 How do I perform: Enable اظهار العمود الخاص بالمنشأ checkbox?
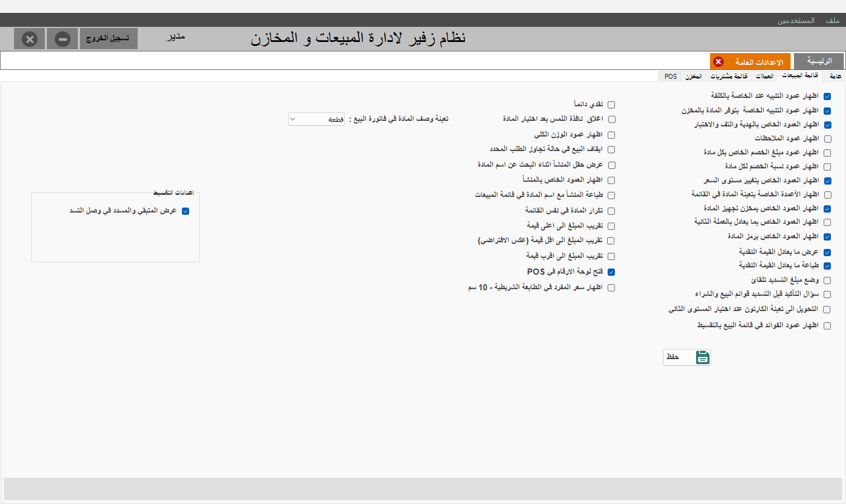611,180
